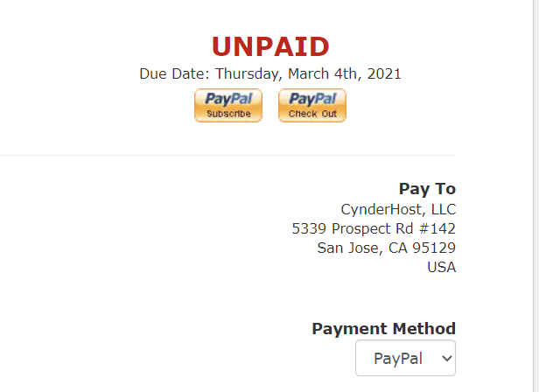Click the Due Date Thursday, March 4th text
539x392 pixels.
click(270, 73)
